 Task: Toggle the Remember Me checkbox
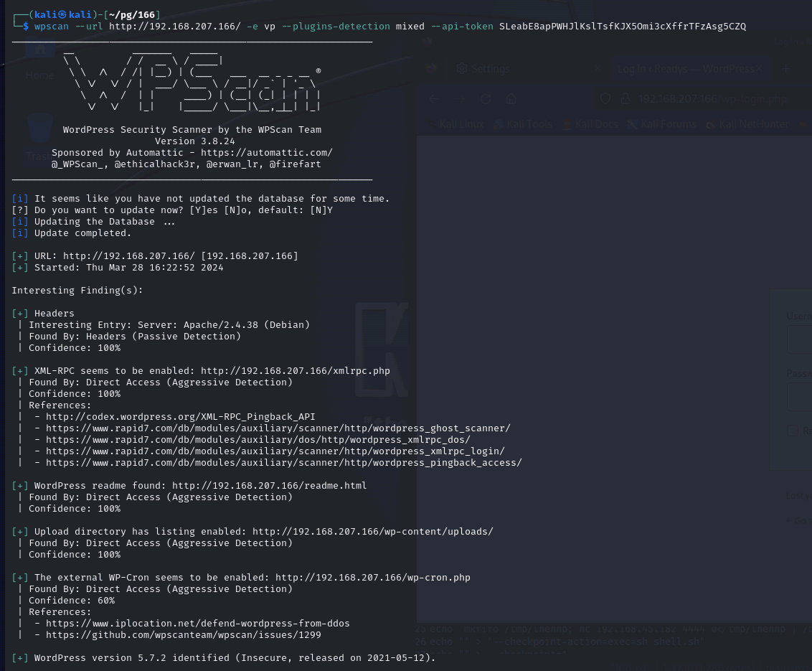coord(793,431)
